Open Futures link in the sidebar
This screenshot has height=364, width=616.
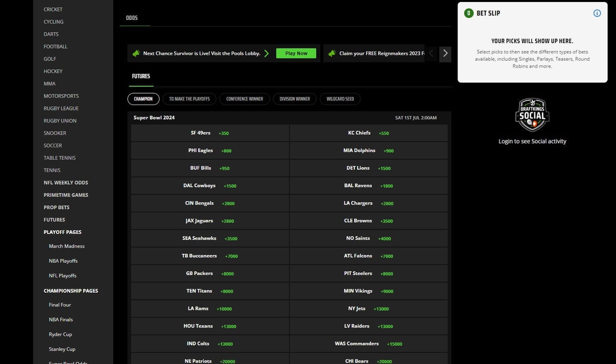pyautogui.click(x=54, y=219)
